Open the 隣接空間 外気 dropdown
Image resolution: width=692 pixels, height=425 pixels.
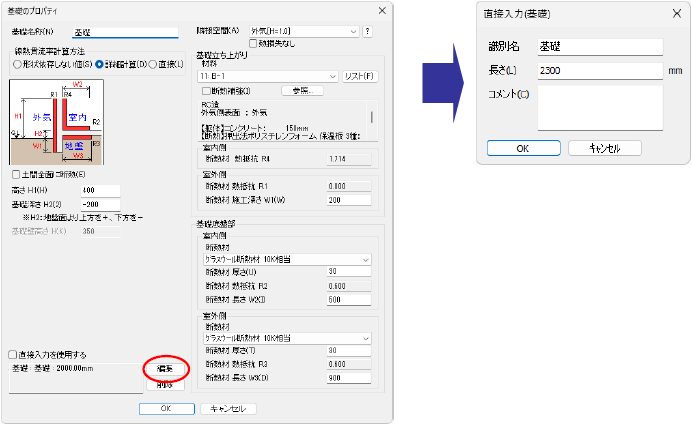click(x=304, y=31)
